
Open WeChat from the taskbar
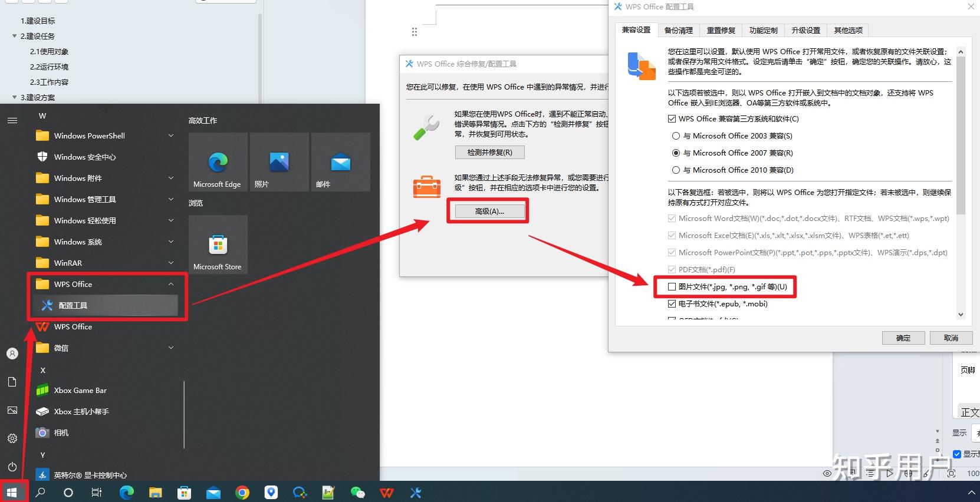(357, 492)
